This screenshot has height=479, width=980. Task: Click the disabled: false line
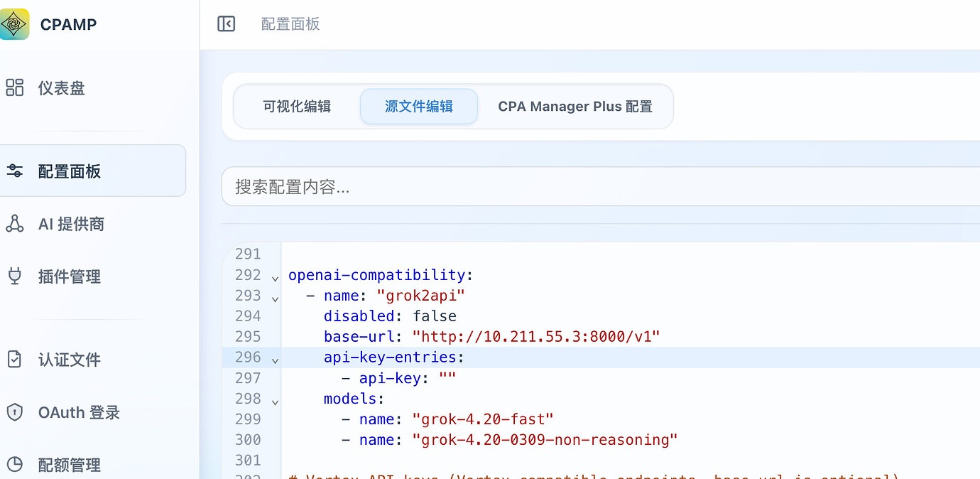click(390, 316)
